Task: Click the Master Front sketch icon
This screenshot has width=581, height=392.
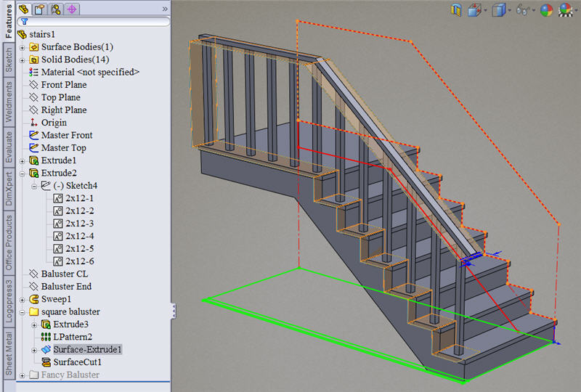Action: click(x=33, y=135)
